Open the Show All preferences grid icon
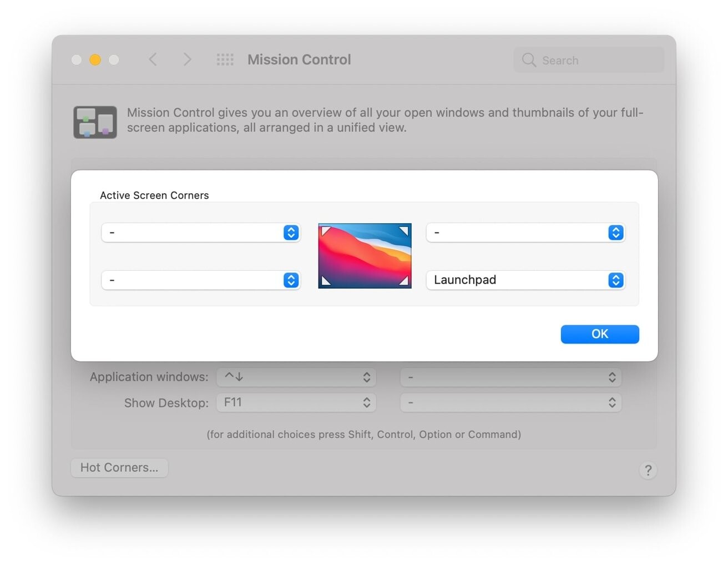This screenshot has width=728, height=565. click(x=225, y=59)
